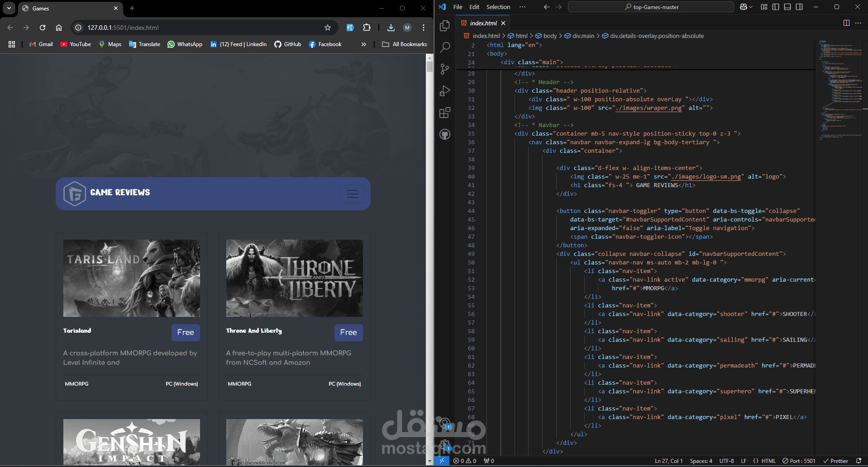Expand Chrome tab search dropdown
Image resolution: width=868 pixels, height=467 pixels.
click(9, 8)
